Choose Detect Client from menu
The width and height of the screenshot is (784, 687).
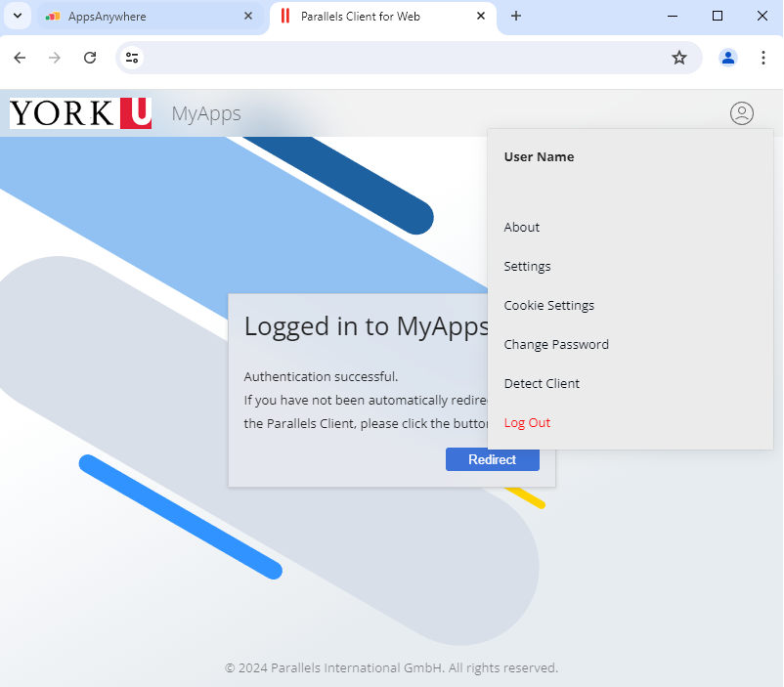coord(542,383)
